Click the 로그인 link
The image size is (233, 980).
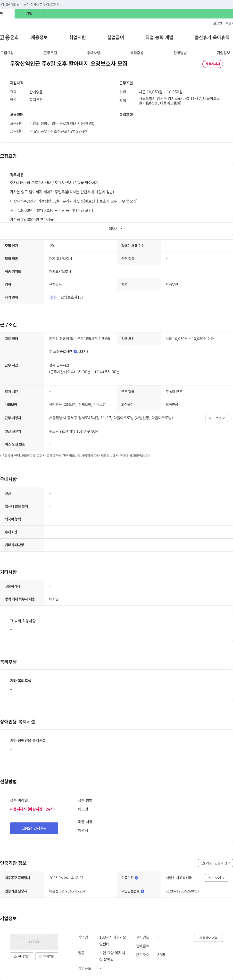(x=217, y=23)
